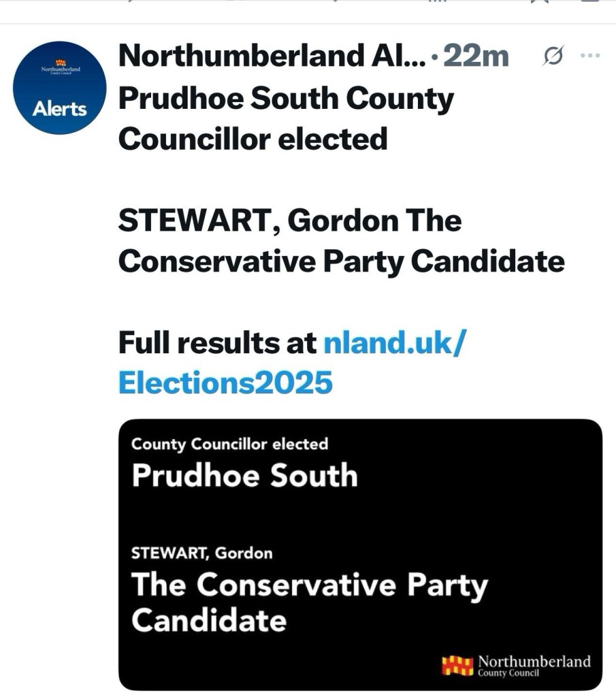The height and width of the screenshot is (697, 616).
Task: Tap the "Alerts" label in the avatar
Action: [x=60, y=110]
